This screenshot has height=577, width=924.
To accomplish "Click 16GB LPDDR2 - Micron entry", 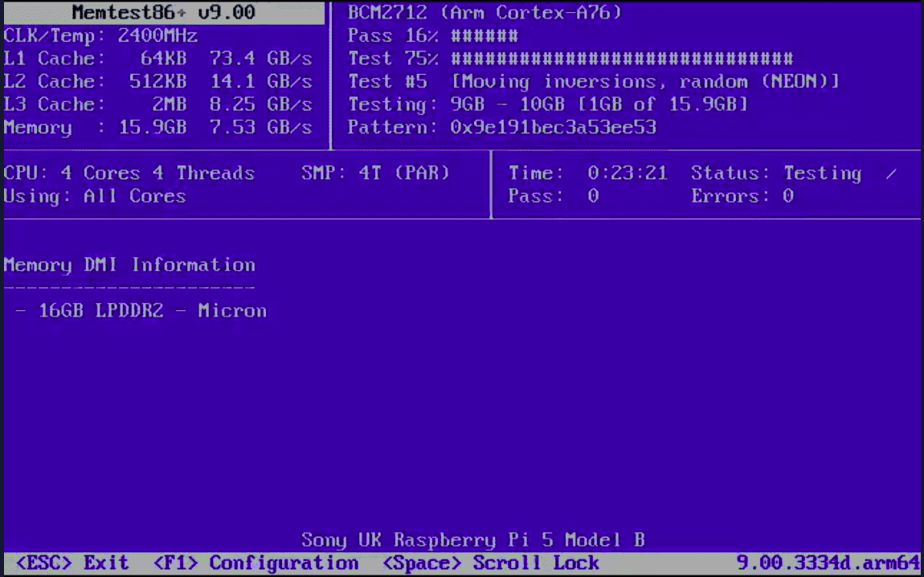I will pos(152,311).
